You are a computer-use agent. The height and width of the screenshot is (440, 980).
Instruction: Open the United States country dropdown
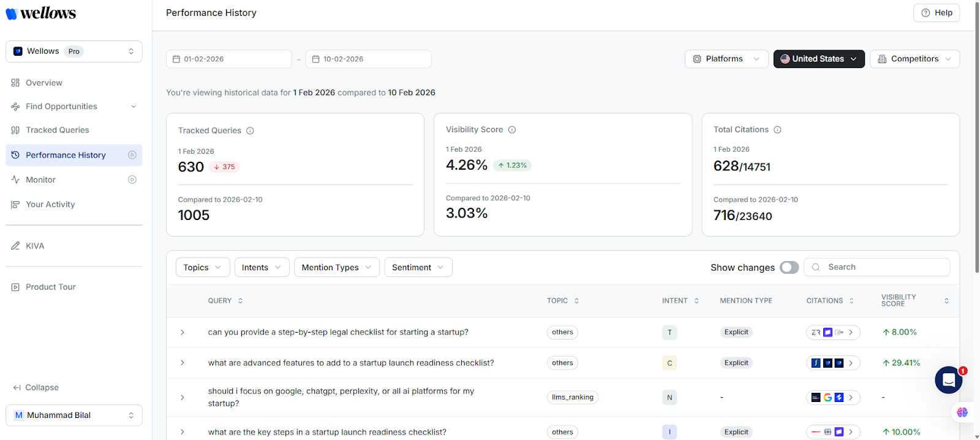click(818, 59)
